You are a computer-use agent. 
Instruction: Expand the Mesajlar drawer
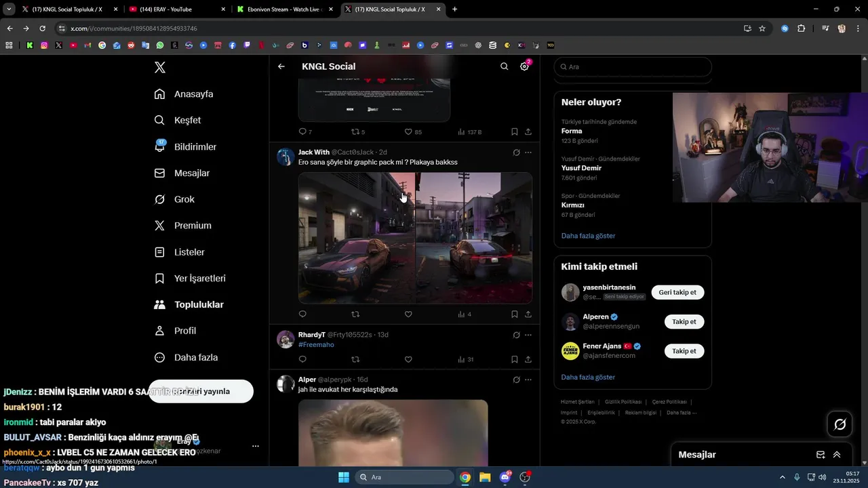click(837, 455)
